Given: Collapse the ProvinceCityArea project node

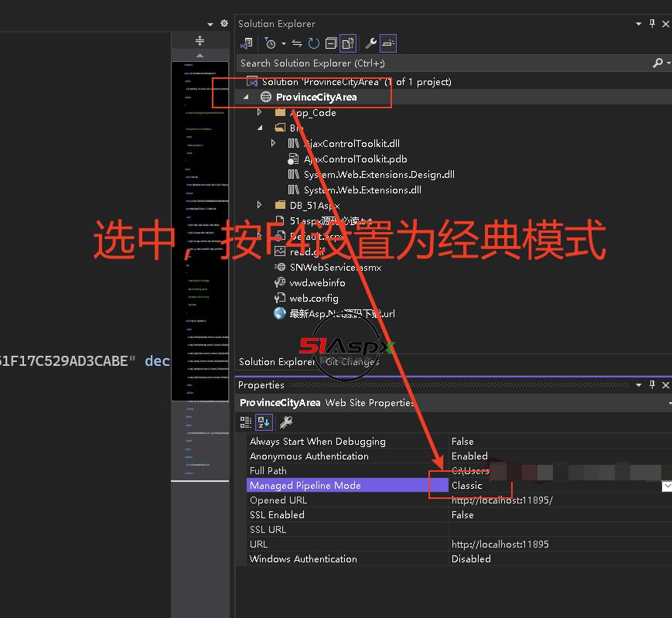Looking at the screenshot, I should coord(247,97).
